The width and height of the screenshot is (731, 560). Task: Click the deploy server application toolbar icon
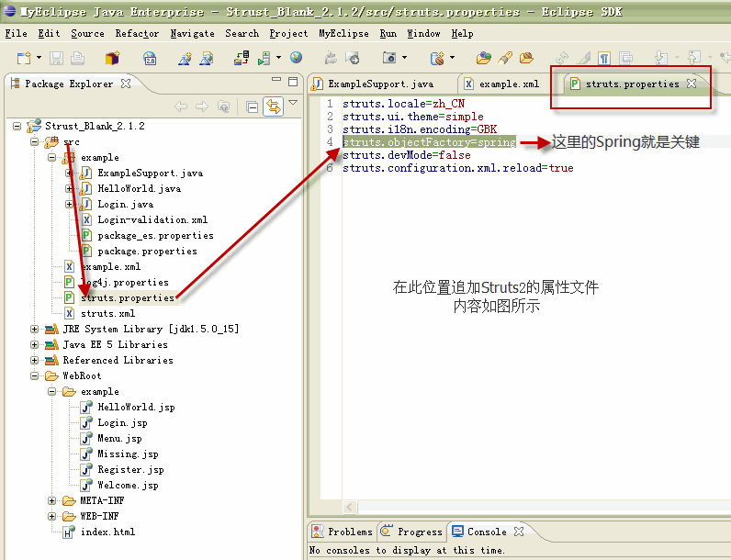241,58
